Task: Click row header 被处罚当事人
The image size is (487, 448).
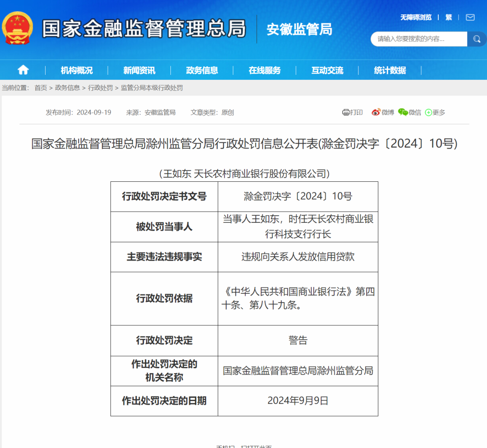Action: pyautogui.click(x=164, y=227)
